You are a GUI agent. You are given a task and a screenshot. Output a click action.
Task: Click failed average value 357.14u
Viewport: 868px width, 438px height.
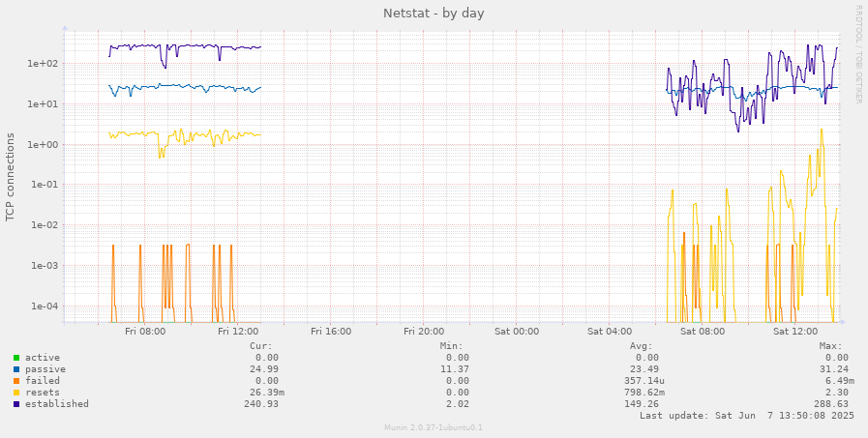(644, 381)
